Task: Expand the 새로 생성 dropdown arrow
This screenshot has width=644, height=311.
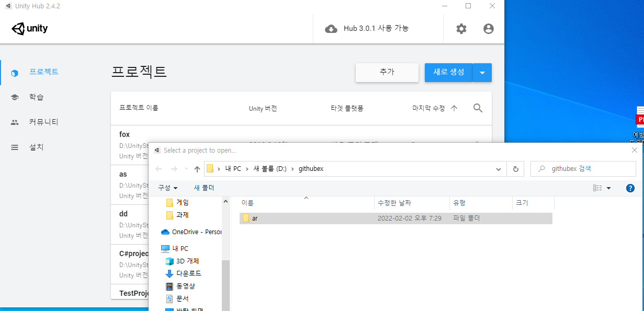Action: click(x=482, y=73)
